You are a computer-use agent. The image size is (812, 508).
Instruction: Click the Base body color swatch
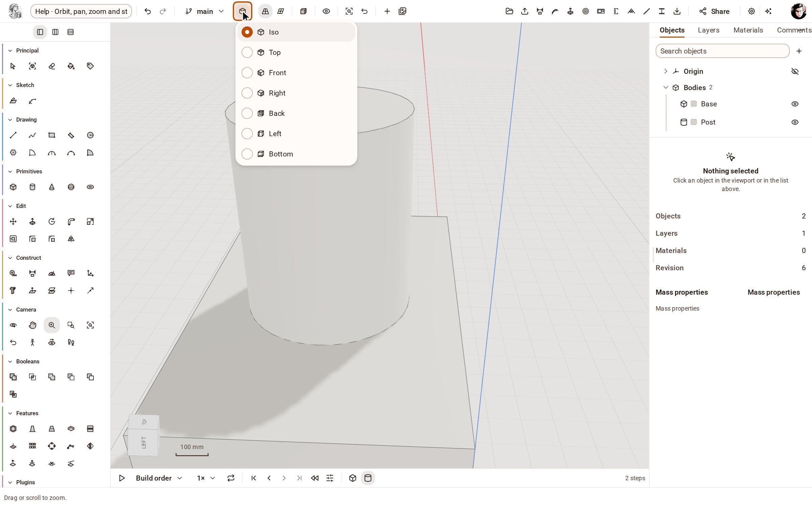click(694, 104)
